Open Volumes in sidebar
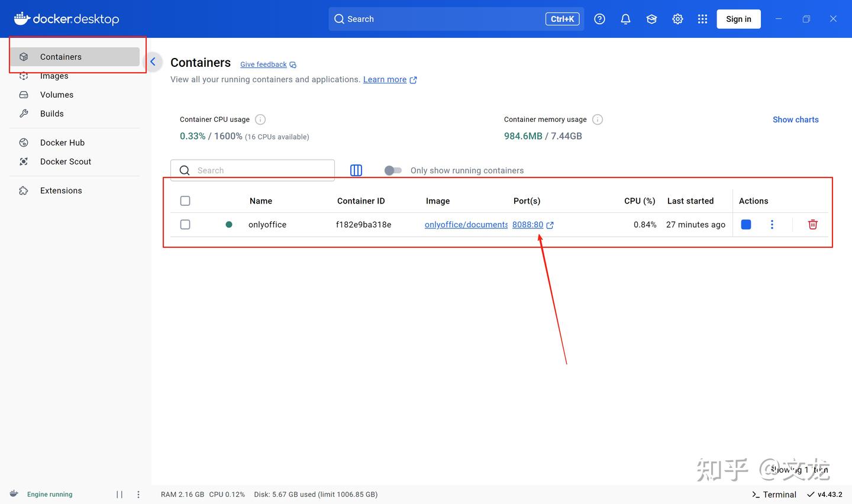 tap(75, 95)
